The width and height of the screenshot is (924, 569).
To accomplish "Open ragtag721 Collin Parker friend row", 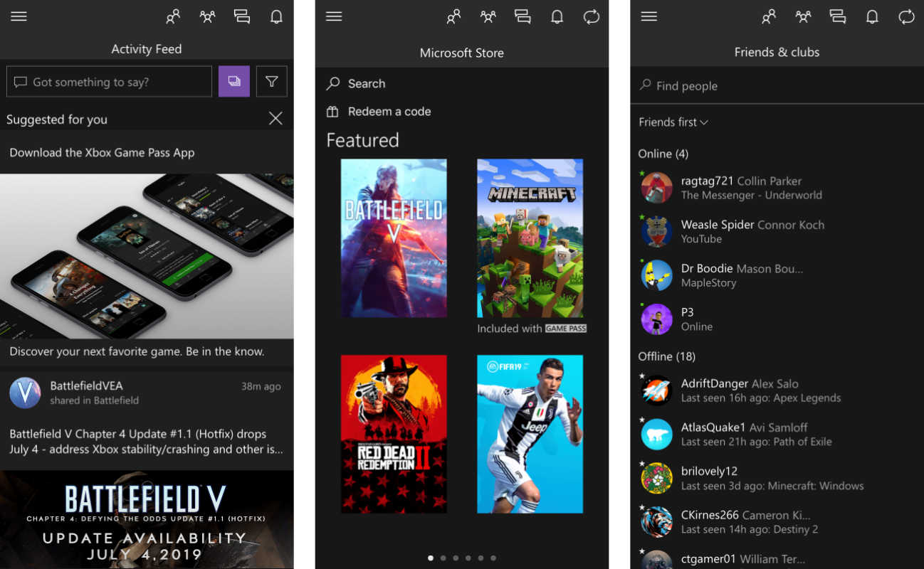I will [x=777, y=188].
